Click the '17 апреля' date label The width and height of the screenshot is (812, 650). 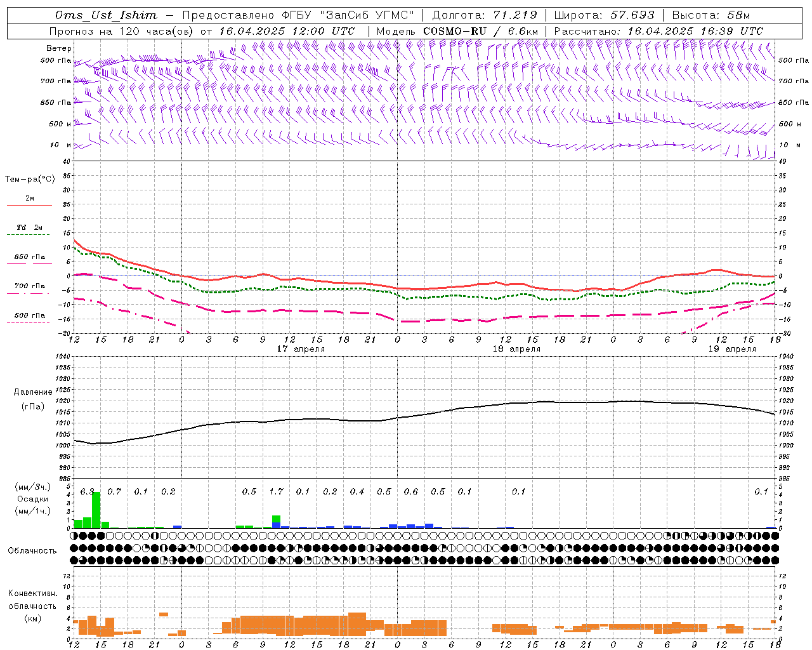(301, 349)
